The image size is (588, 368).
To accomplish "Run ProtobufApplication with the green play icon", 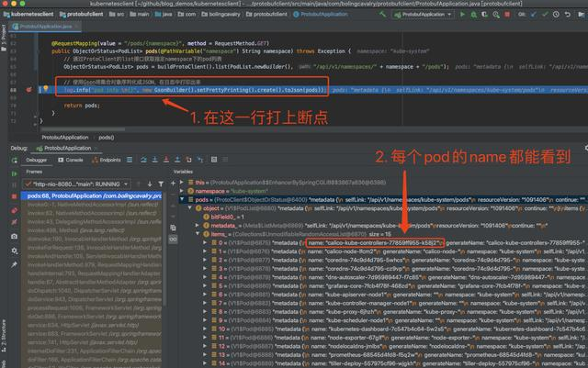I will (x=462, y=15).
